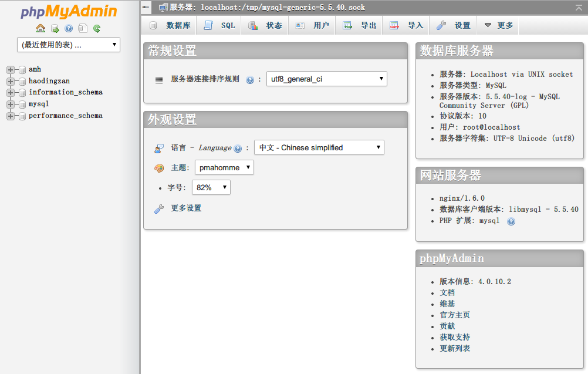Open the utf8_general_ci collation dropdown
The width and height of the screenshot is (588, 374).
pos(326,79)
